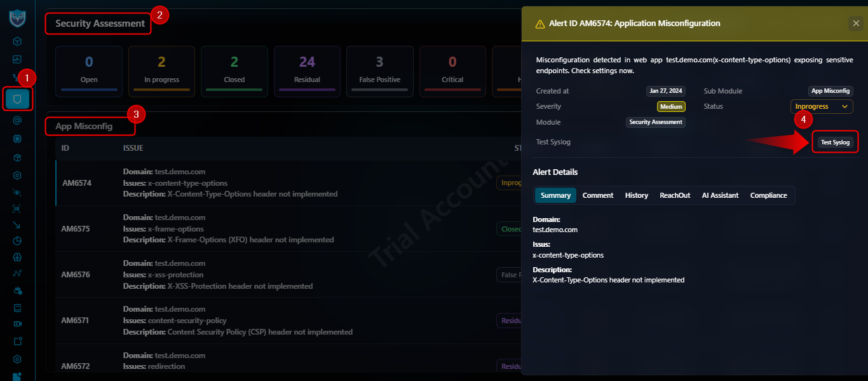Click the Residual count card
The width and height of the screenshot is (868, 381).
307,71
